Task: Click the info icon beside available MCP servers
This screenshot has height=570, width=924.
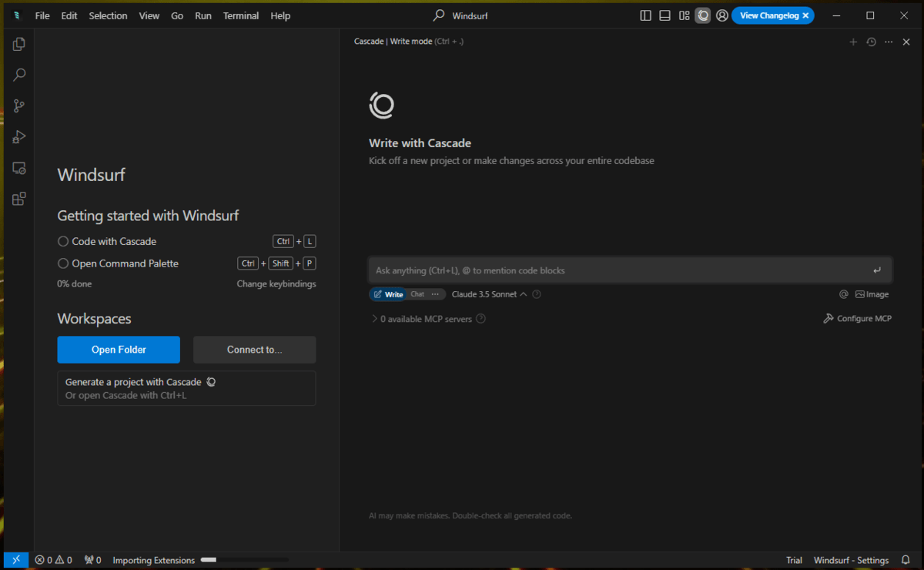Action: [480, 319]
